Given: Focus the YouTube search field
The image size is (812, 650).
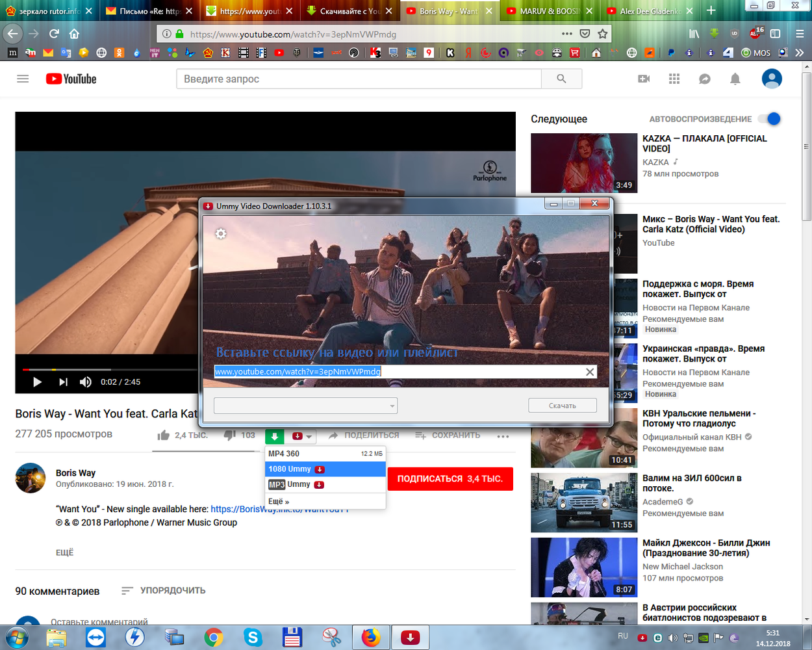Looking at the screenshot, I should [359, 79].
